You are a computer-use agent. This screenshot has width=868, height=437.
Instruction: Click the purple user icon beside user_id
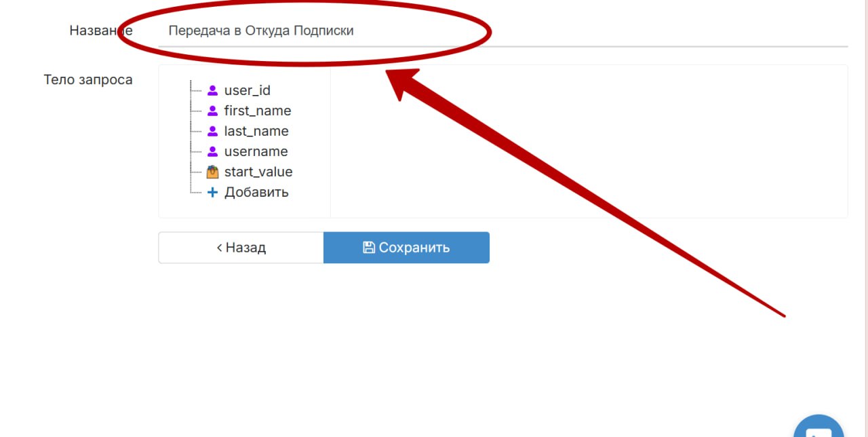(212, 90)
